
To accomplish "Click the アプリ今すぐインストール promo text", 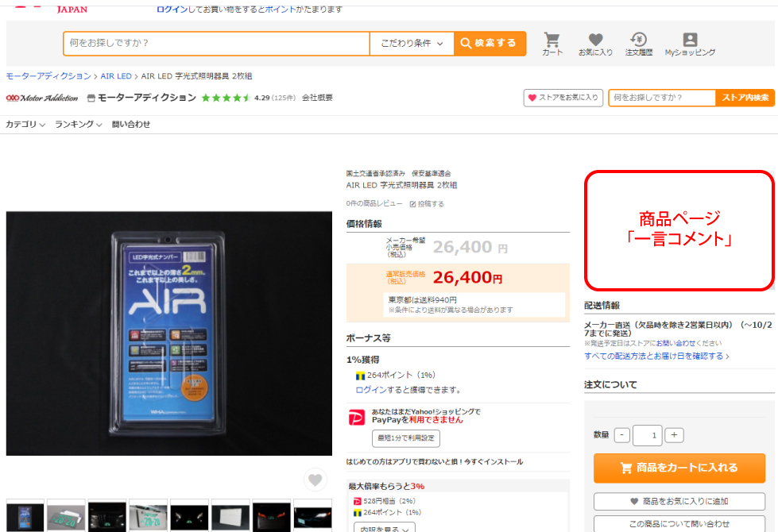I will (x=435, y=461).
